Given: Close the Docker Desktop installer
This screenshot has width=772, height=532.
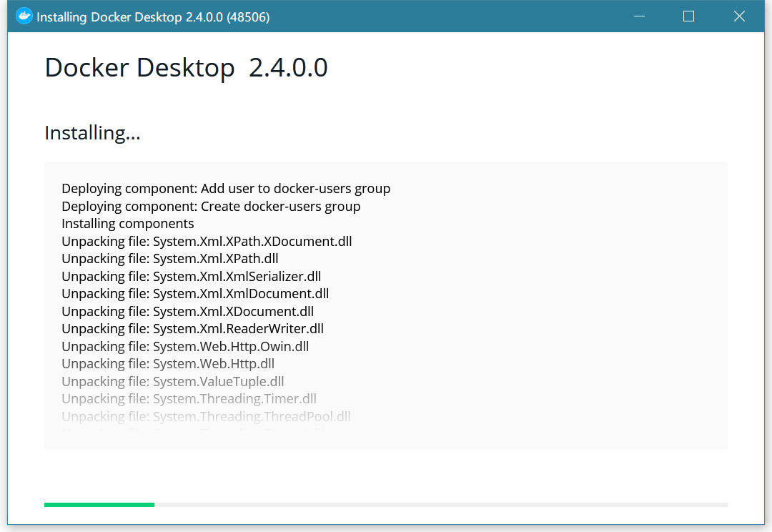Looking at the screenshot, I should [739, 16].
